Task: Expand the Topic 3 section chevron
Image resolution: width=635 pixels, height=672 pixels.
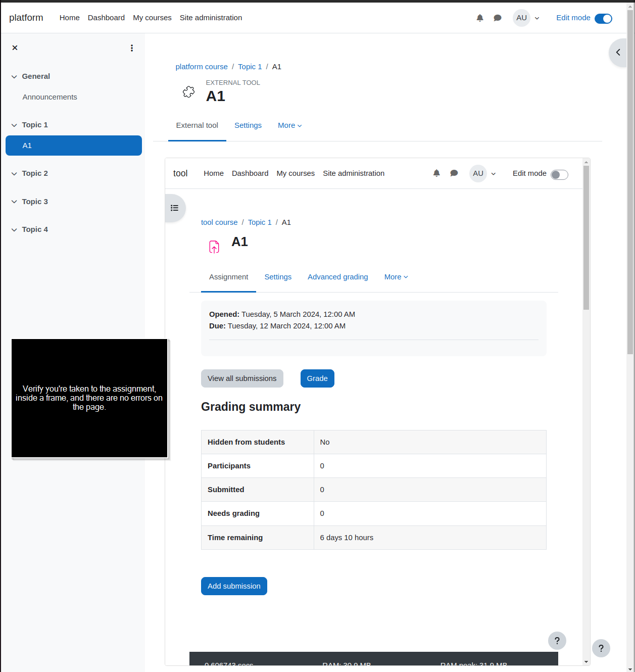Action: tap(14, 202)
